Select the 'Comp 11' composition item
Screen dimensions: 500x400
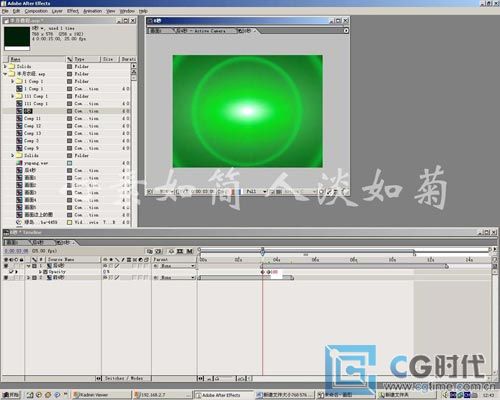32,118
